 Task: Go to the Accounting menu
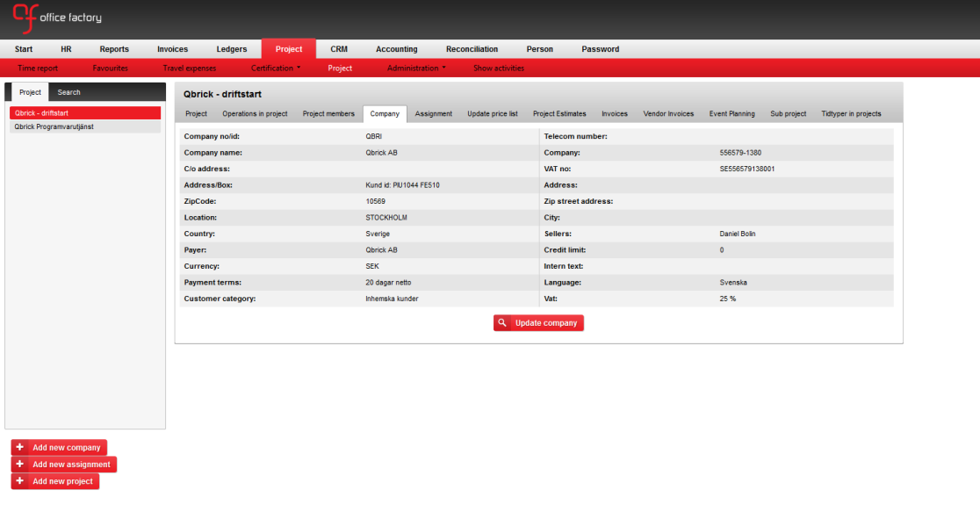point(397,49)
